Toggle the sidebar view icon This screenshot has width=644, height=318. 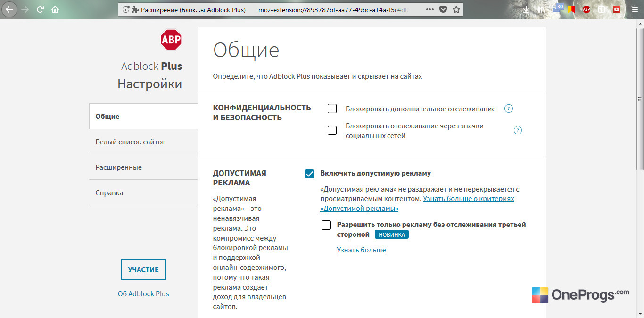click(602, 9)
